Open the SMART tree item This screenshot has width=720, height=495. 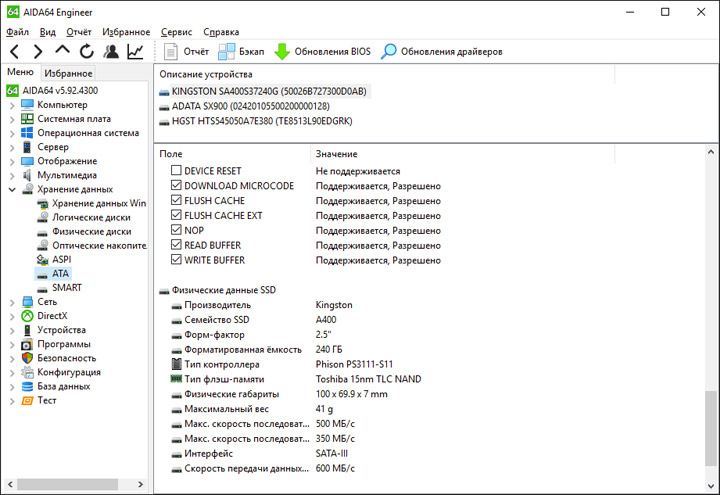[x=67, y=288]
